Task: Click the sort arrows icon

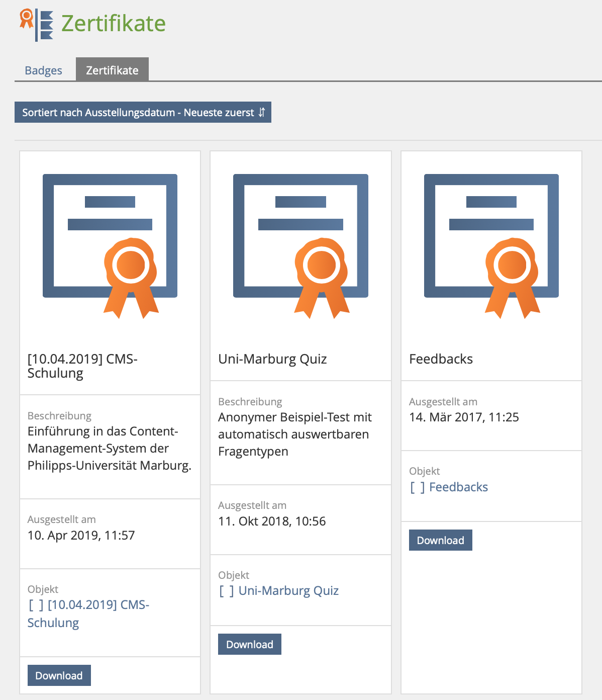Action: [x=262, y=113]
